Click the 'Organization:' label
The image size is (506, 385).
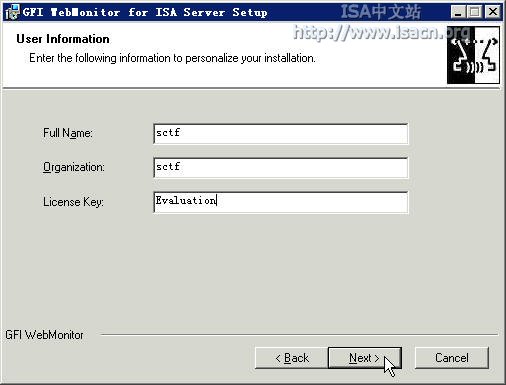point(74,167)
